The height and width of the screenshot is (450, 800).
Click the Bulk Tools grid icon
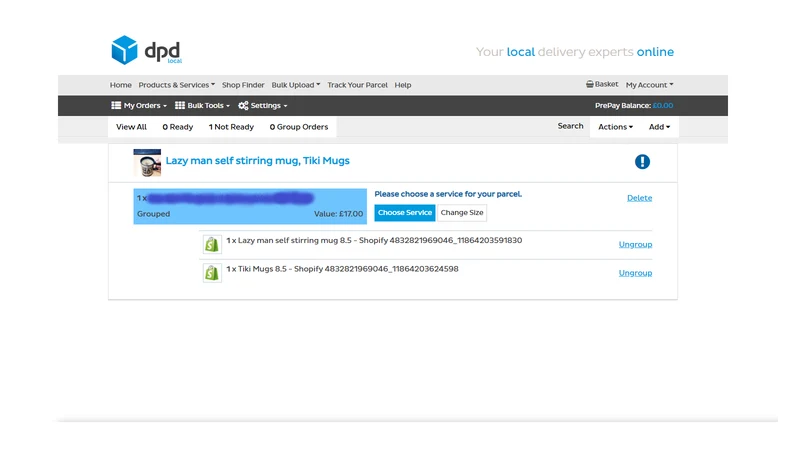[180, 106]
